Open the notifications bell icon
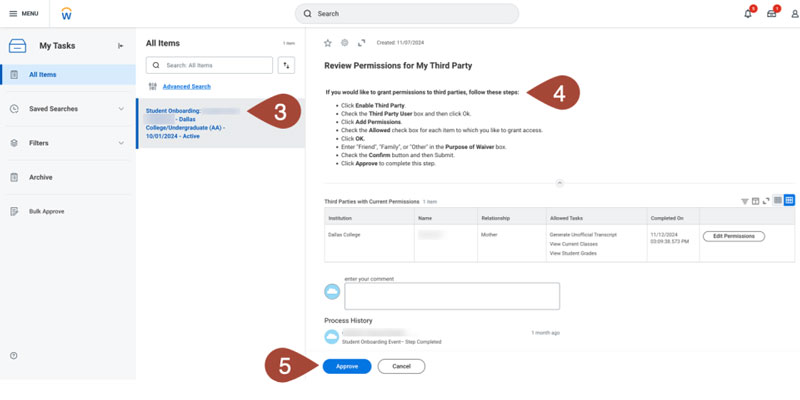This screenshot has height=400, width=800. 748,14
